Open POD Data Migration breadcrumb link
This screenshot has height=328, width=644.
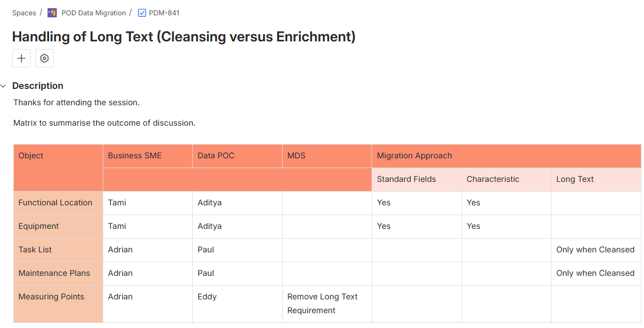click(x=94, y=13)
